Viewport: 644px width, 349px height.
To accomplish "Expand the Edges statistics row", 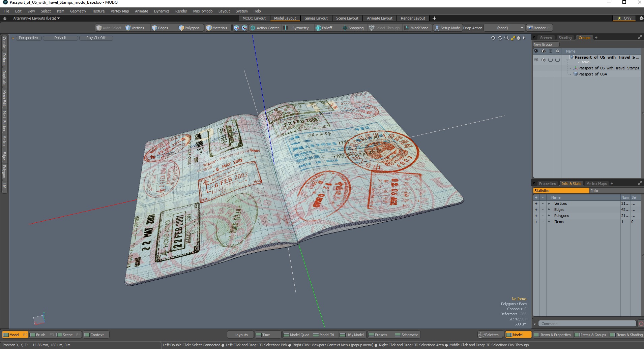I will 549,210.
